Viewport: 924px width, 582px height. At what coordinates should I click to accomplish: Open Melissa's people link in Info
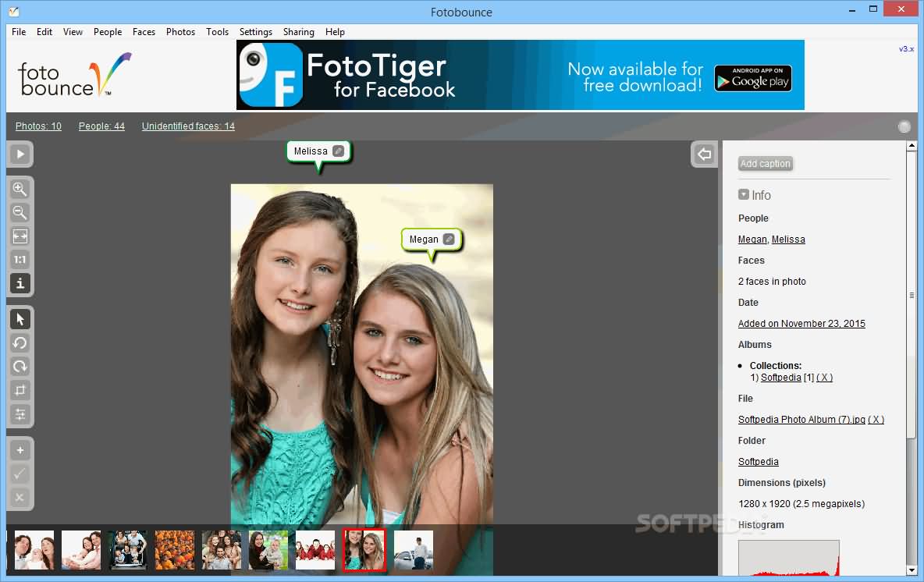[788, 240]
